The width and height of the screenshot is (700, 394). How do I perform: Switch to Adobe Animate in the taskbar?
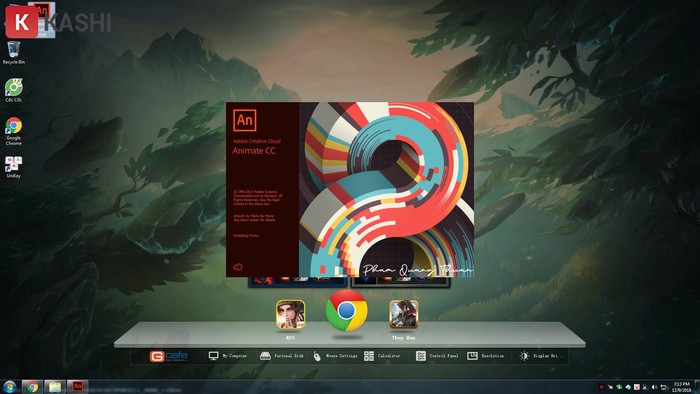[78, 386]
